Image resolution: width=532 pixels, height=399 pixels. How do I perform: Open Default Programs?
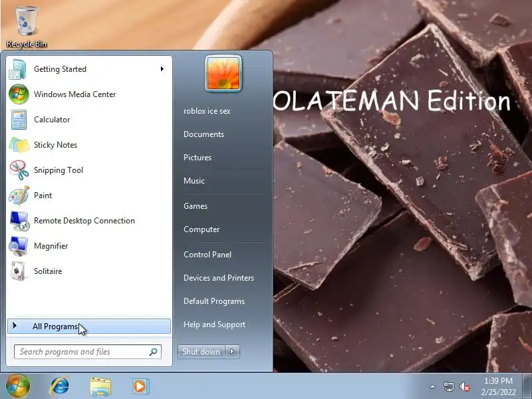click(214, 301)
